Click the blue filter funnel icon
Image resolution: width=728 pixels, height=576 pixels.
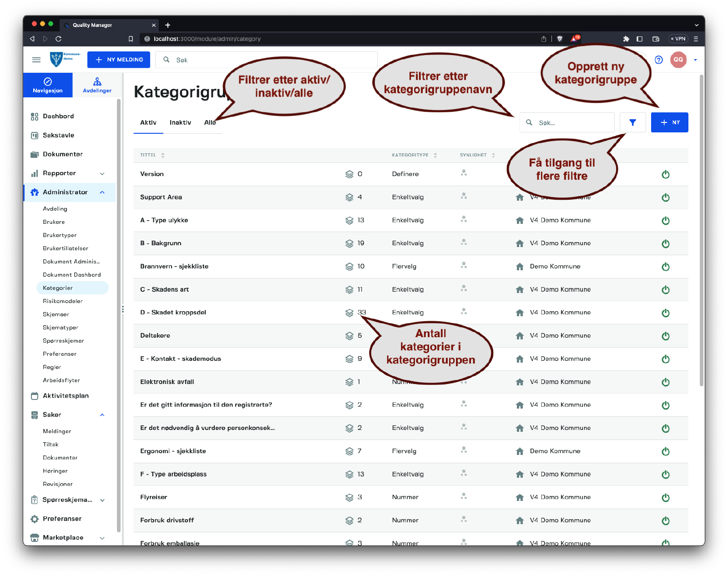pos(632,122)
